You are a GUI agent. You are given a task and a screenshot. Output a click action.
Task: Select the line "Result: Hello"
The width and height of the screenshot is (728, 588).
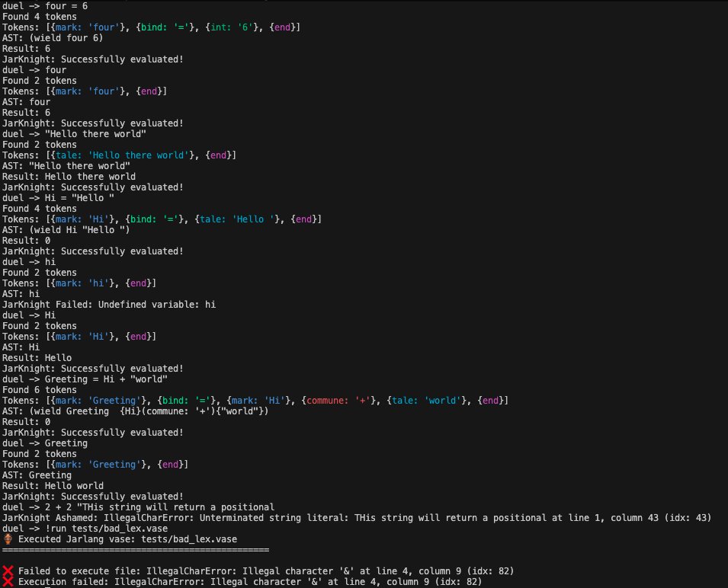point(37,358)
